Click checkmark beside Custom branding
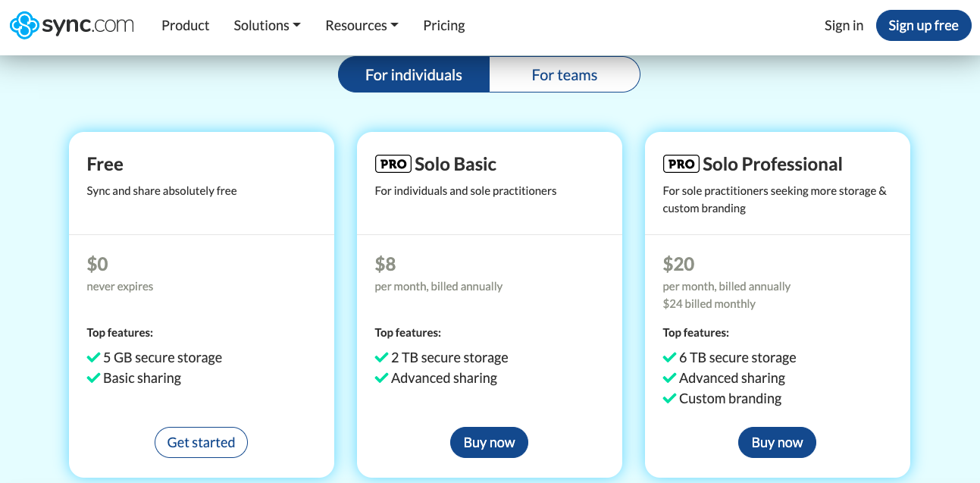 (669, 398)
